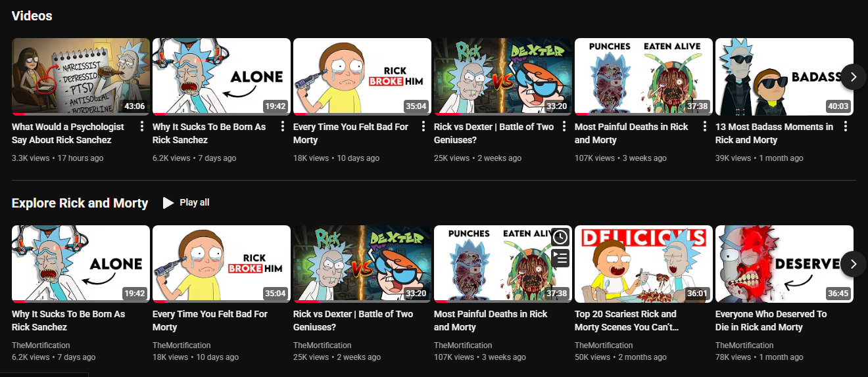Click TheMortification channel under Everyone Who Deserved To Die
868x377 pixels.
click(x=744, y=345)
